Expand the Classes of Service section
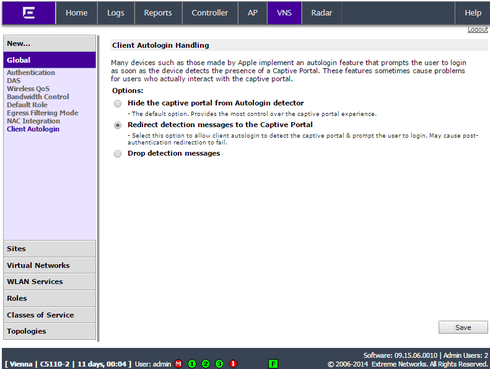This screenshot has width=490, height=369. (50, 315)
